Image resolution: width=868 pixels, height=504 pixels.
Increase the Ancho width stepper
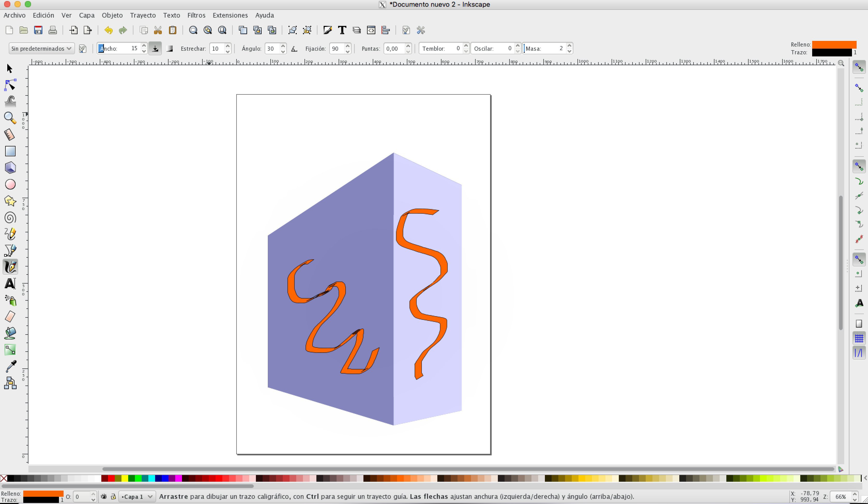(x=144, y=46)
